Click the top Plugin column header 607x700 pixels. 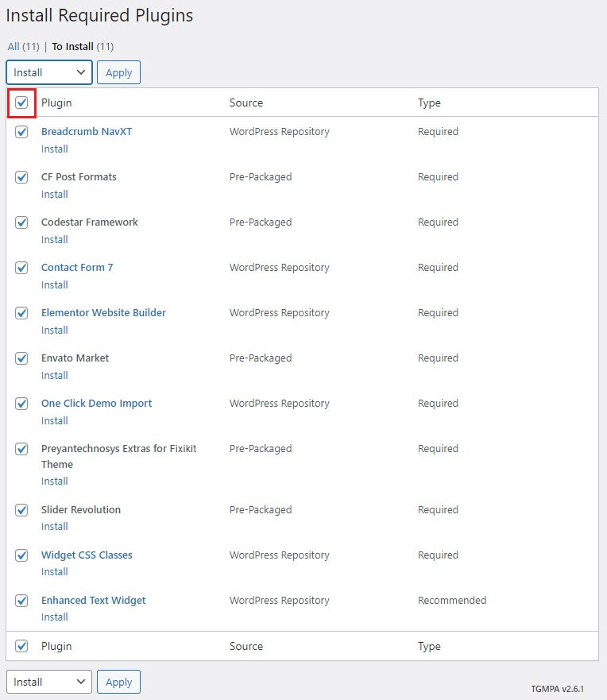click(56, 102)
